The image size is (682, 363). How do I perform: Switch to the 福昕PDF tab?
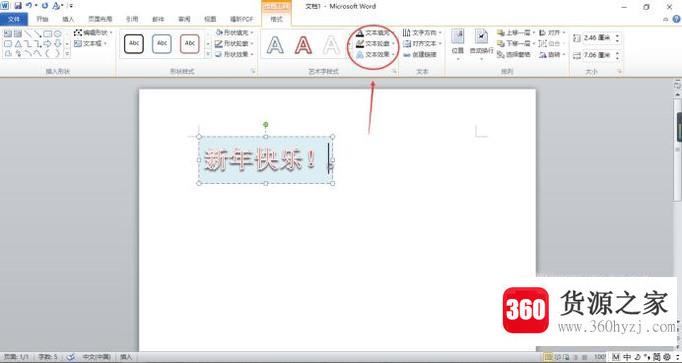pyautogui.click(x=241, y=19)
